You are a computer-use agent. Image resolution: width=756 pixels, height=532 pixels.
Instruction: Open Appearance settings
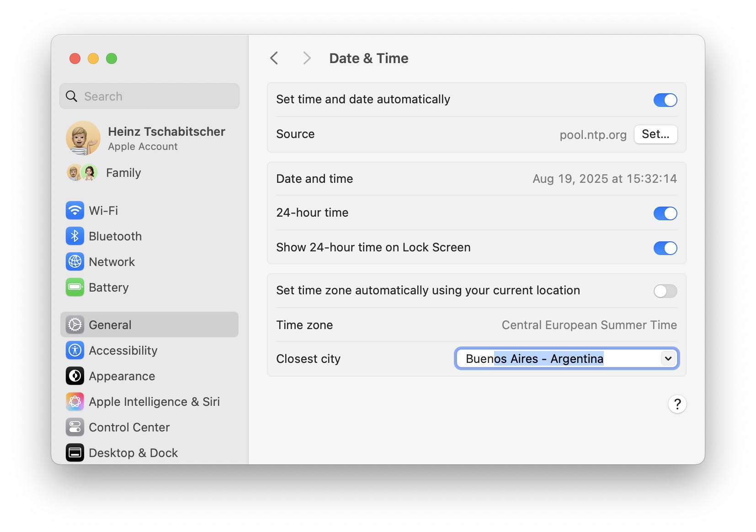[x=149, y=376]
